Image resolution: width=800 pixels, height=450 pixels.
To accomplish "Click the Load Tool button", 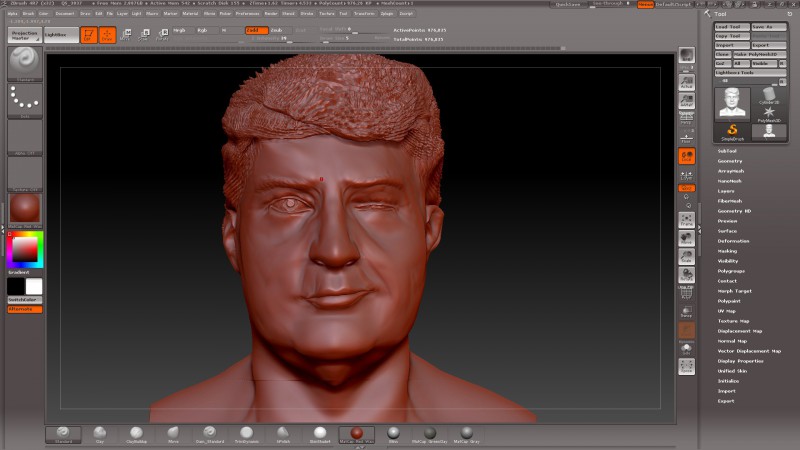I will click(x=732, y=27).
